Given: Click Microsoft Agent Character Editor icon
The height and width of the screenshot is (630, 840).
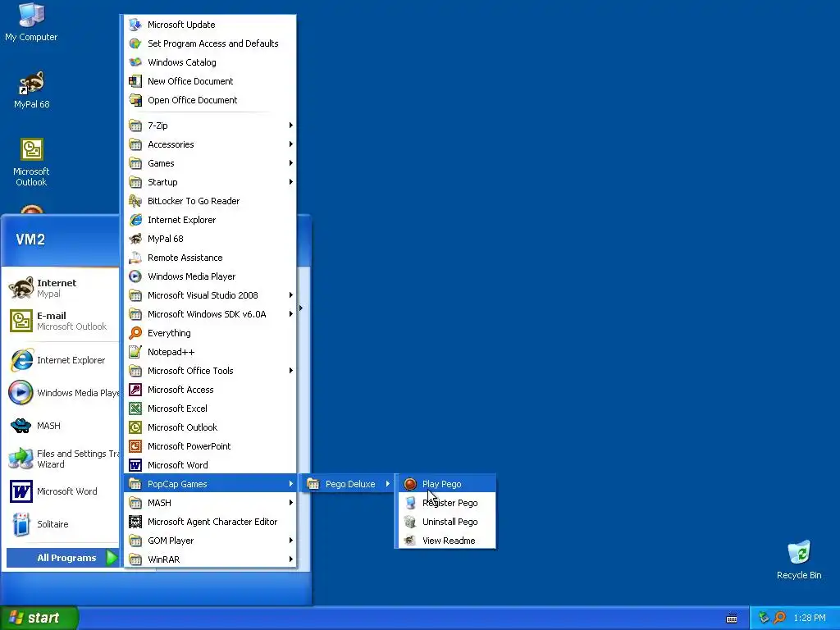Looking at the screenshot, I should click(135, 521).
